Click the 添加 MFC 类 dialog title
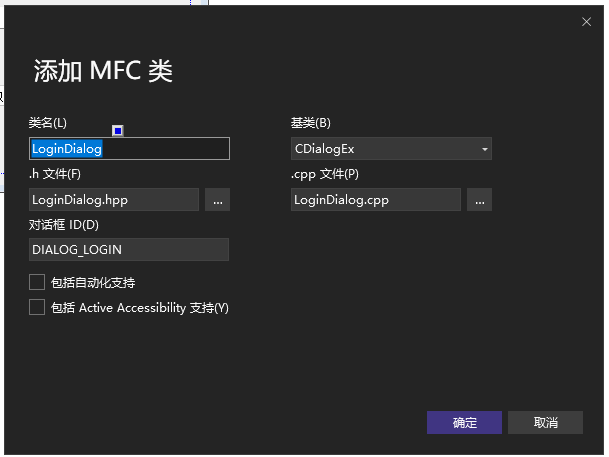 coord(104,71)
